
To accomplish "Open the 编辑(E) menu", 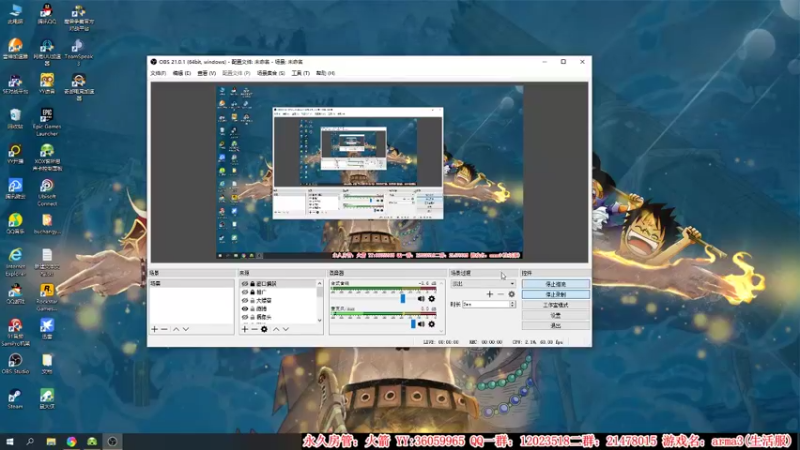I will [x=182, y=73].
